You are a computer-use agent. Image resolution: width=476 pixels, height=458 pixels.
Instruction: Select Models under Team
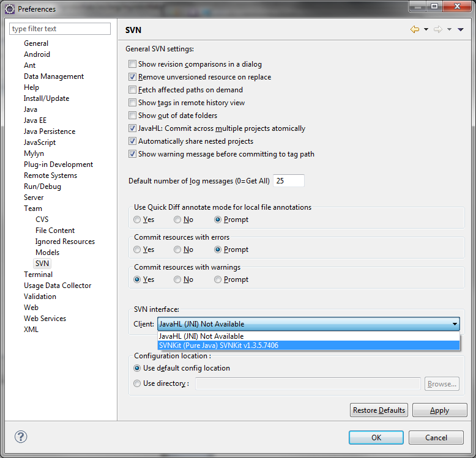pyautogui.click(x=47, y=253)
